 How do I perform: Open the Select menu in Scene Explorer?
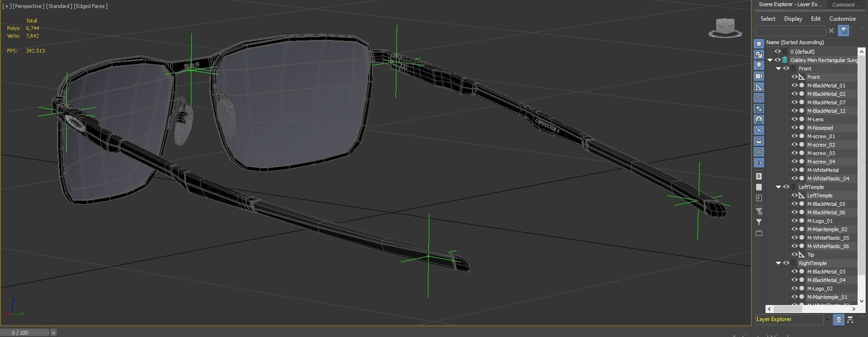pos(768,19)
